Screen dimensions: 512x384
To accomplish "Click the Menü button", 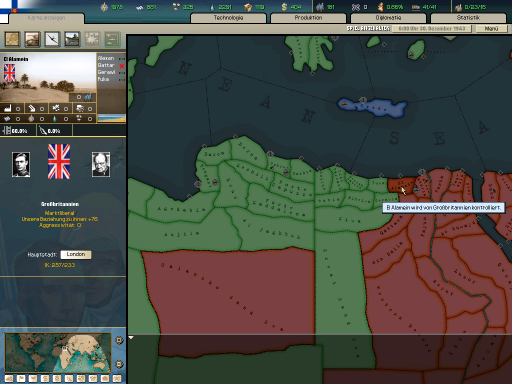I will tap(491, 29).
